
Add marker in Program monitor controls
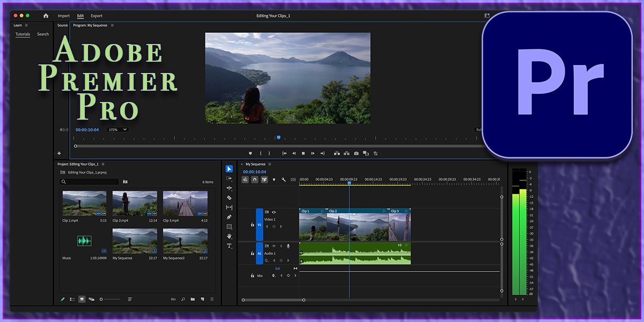coord(250,153)
